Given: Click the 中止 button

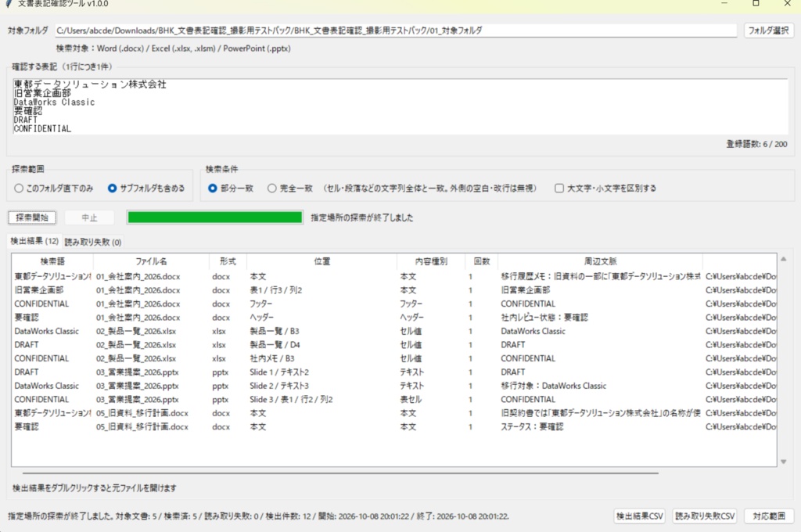Looking at the screenshot, I should 89,217.
